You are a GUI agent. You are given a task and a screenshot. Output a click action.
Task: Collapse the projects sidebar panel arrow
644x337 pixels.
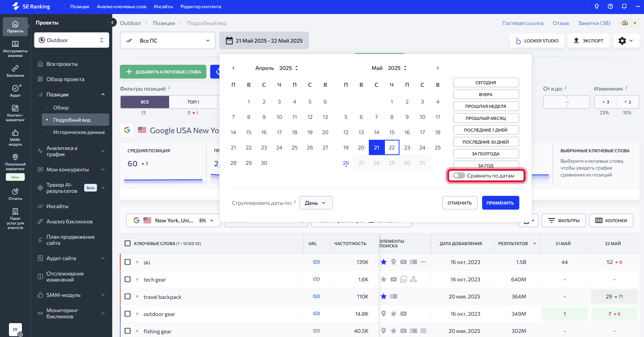coord(112,23)
